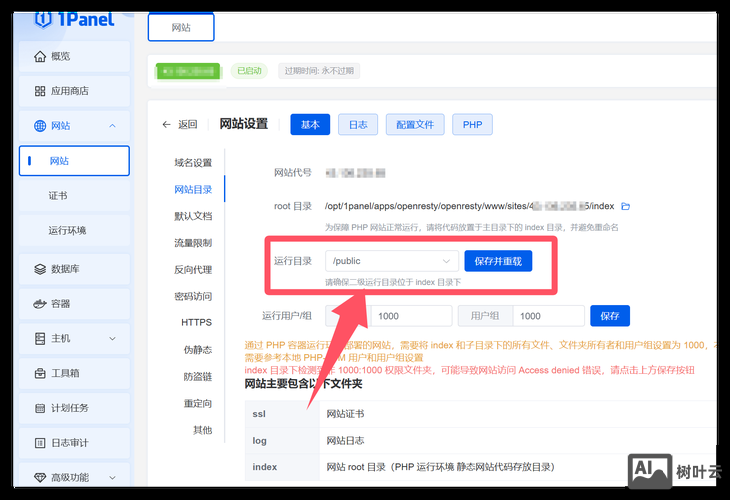Screen dimensions: 730x500
Task: Open 默认文档 settings section
Action: (193, 216)
